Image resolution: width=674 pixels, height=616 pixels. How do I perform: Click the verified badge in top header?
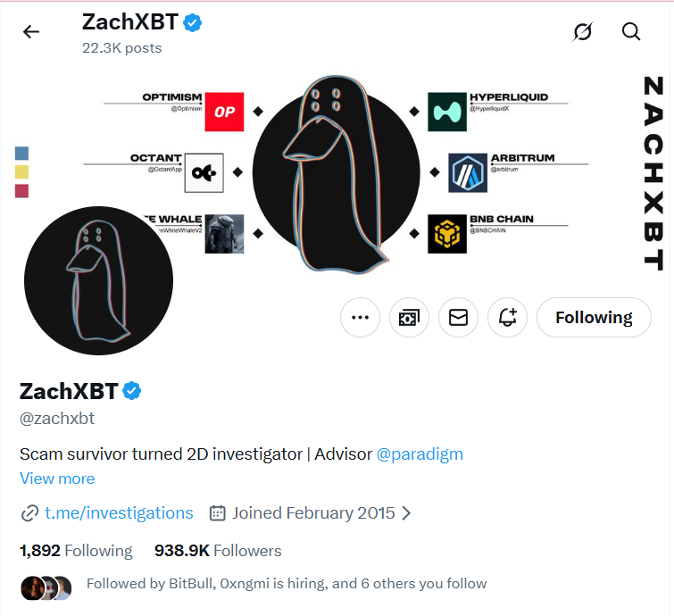pyautogui.click(x=193, y=23)
